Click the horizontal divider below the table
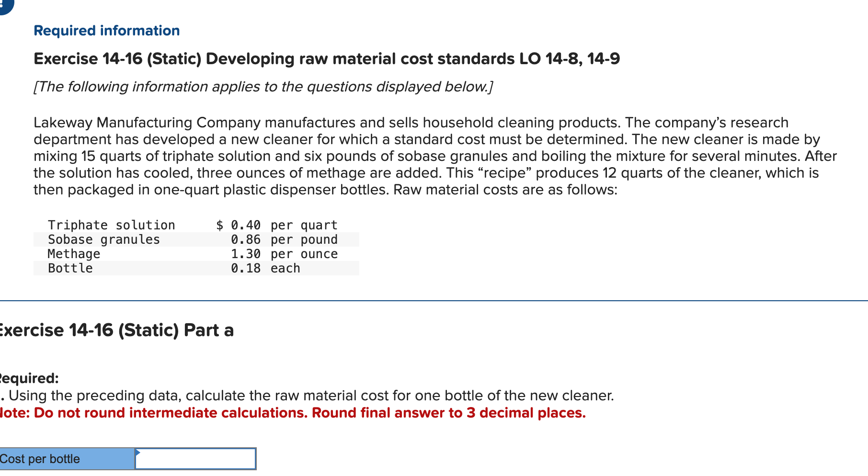868x476 pixels. click(x=431, y=301)
